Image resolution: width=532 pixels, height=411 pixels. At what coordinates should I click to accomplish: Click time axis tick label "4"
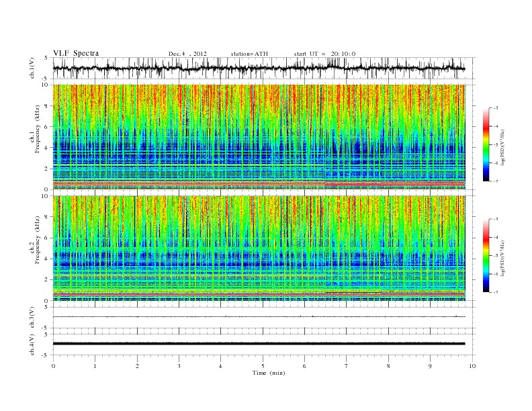tap(220, 366)
